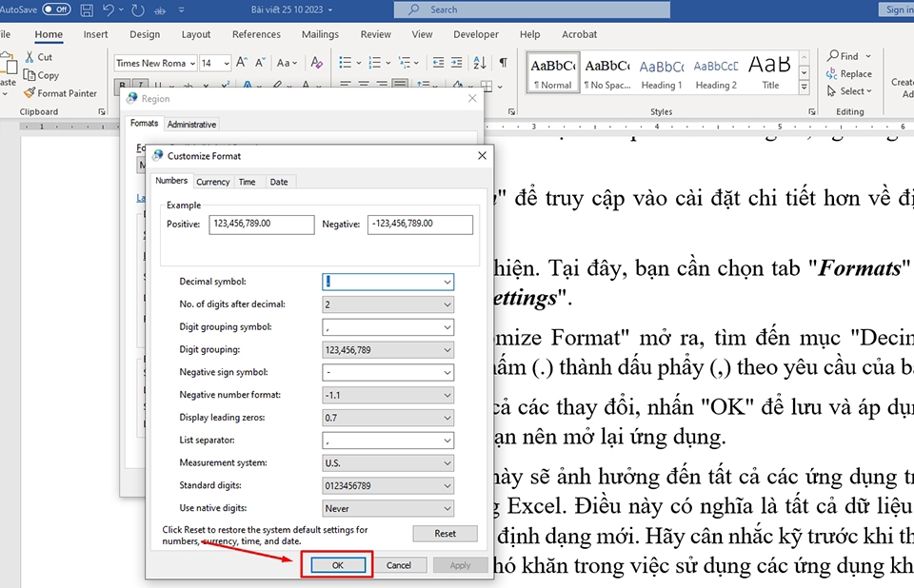Click the Cut scissors icon
This screenshot has height=588, width=914.
pyautogui.click(x=30, y=57)
